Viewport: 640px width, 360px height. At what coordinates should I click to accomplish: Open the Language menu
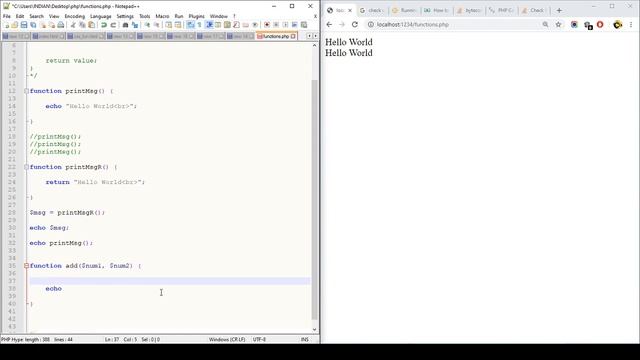click(x=100, y=16)
